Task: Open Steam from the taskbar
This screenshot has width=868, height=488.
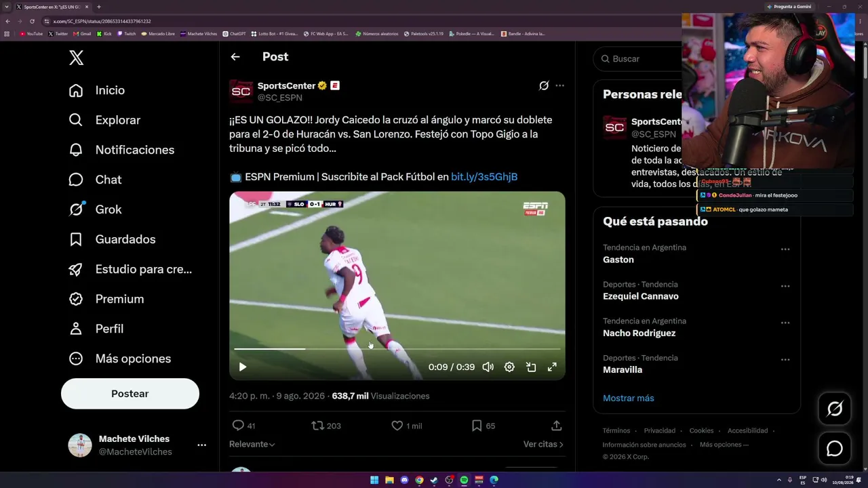Action: tap(434, 480)
